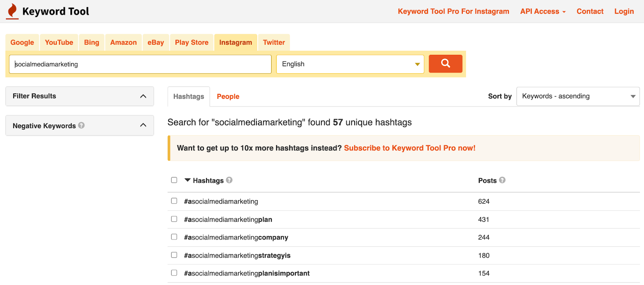This screenshot has width=644, height=285.
Task: Click the socialmediamarketing search field
Action: point(140,64)
